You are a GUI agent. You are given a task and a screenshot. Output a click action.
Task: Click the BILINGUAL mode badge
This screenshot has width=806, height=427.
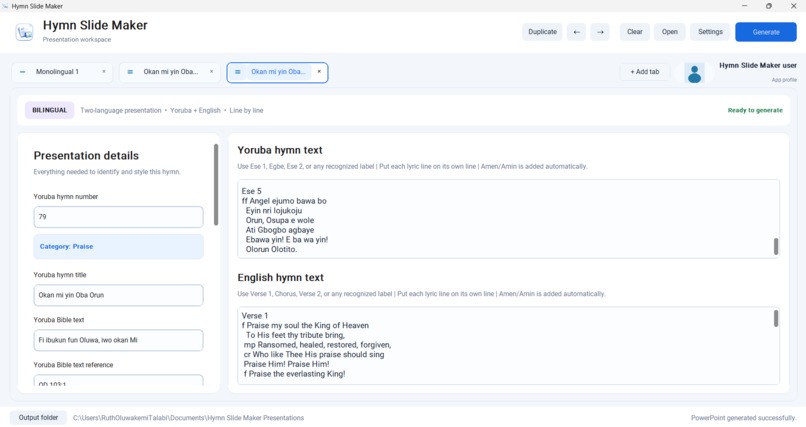tap(49, 110)
